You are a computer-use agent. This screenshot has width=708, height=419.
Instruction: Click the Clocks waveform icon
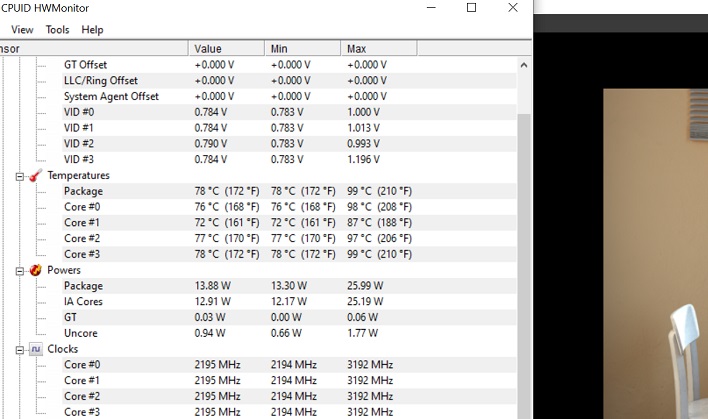(x=36, y=349)
